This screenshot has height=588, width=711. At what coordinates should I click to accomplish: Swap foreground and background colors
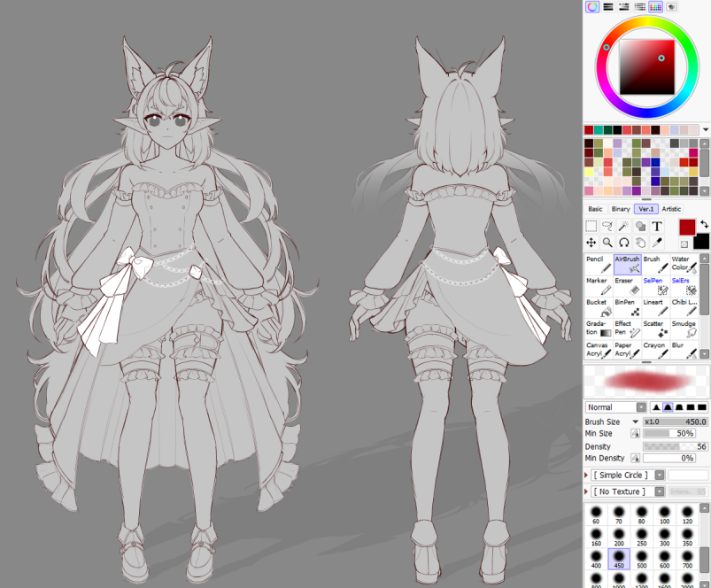pyautogui.click(x=704, y=224)
